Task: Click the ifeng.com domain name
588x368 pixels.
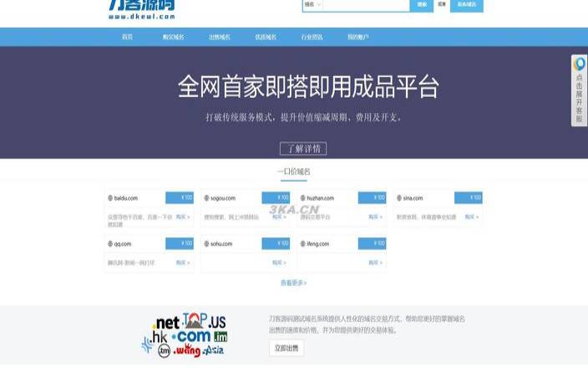Action: 317,243
